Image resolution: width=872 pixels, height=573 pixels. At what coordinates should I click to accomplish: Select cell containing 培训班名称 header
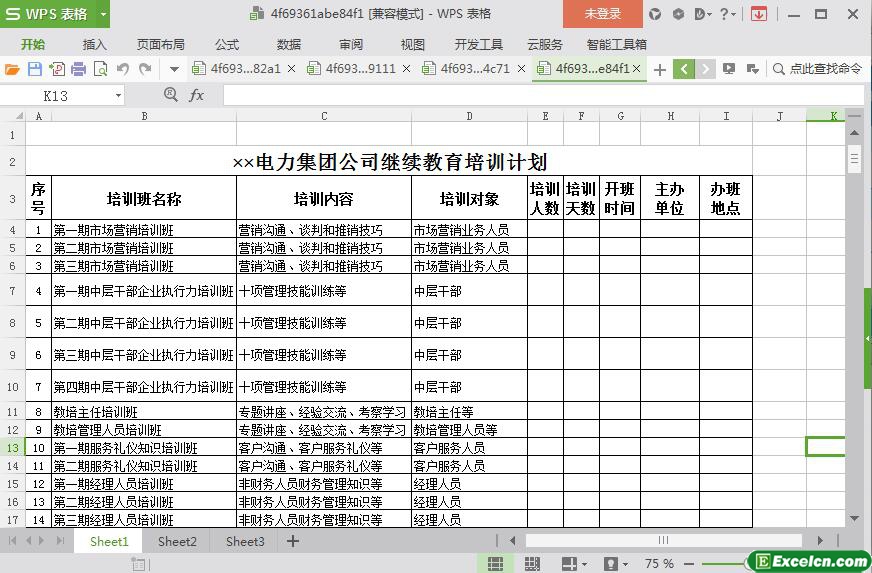click(144, 198)
